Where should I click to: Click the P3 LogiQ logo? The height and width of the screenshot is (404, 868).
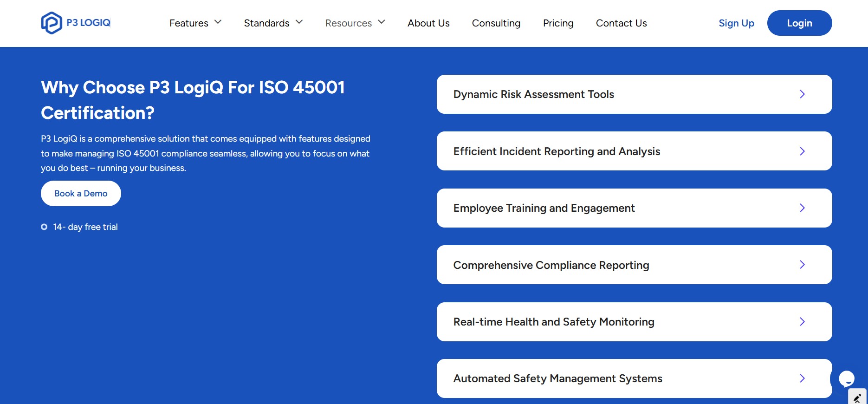tap(76, 23)
